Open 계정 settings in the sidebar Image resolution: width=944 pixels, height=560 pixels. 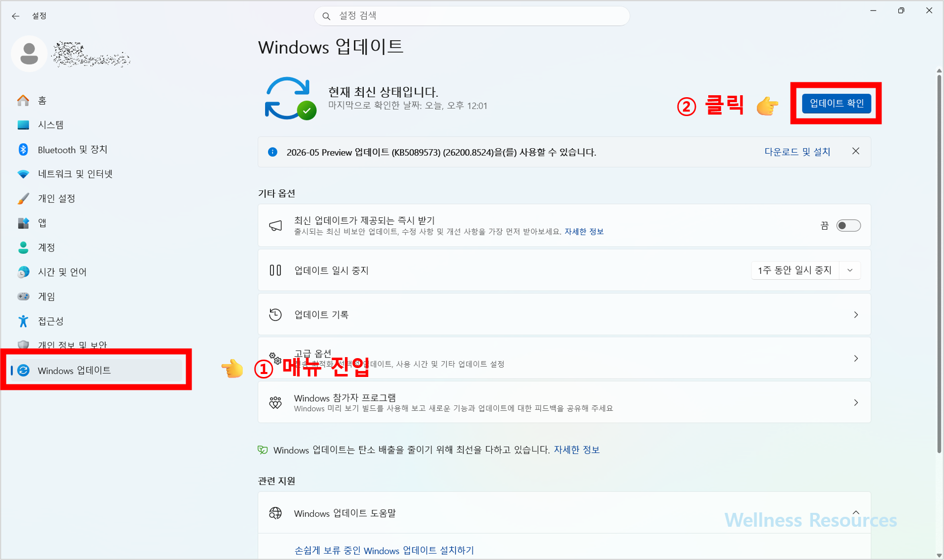tap(97, 248)
